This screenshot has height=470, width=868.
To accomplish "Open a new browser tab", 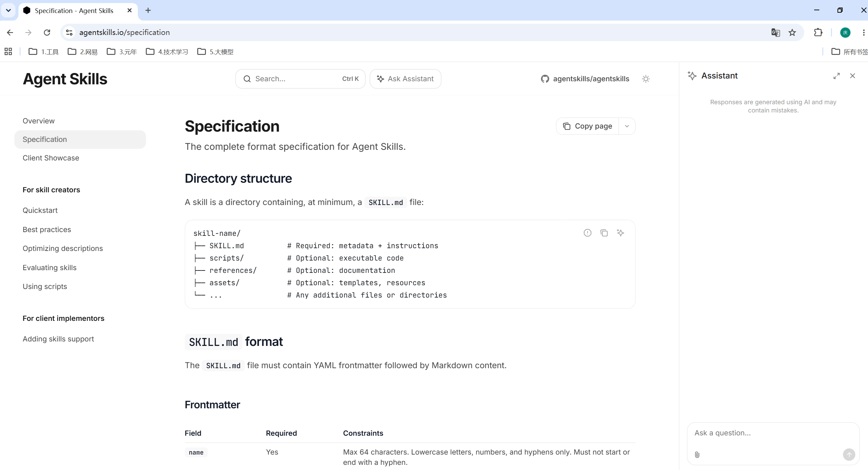I will coord(148,11).
